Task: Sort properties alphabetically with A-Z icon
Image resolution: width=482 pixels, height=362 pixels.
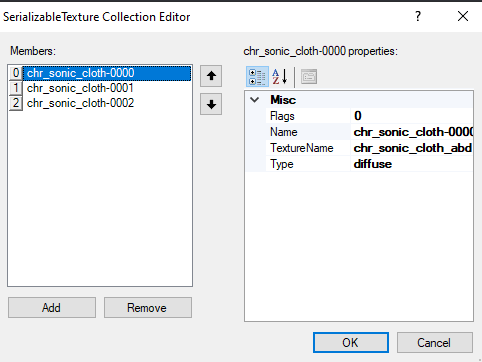Action: 280,77
